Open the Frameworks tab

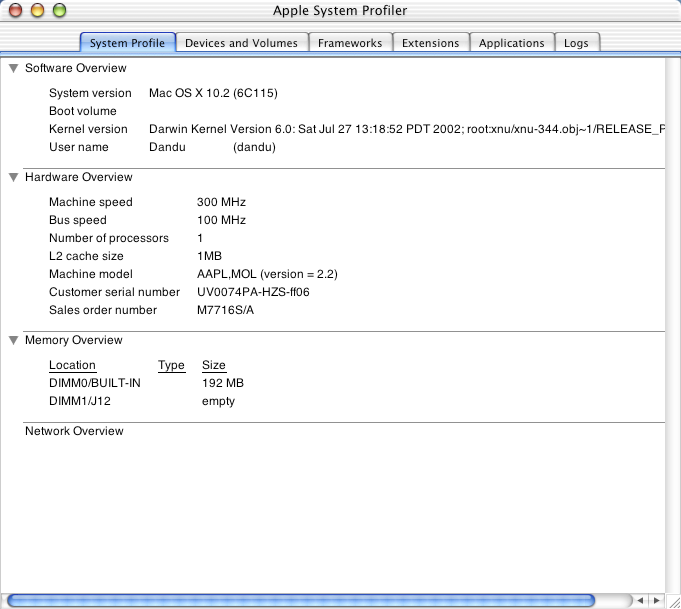click(x=350, y=43)
